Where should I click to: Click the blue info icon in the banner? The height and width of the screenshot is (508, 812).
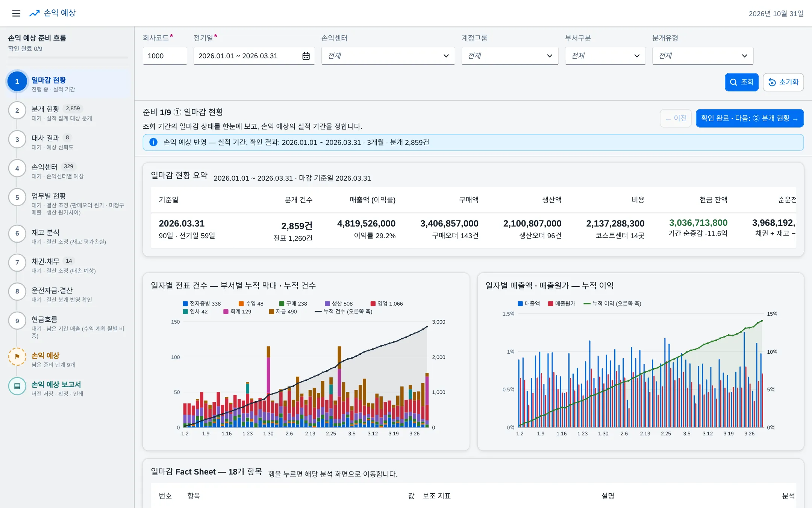(x=153, y=142)
